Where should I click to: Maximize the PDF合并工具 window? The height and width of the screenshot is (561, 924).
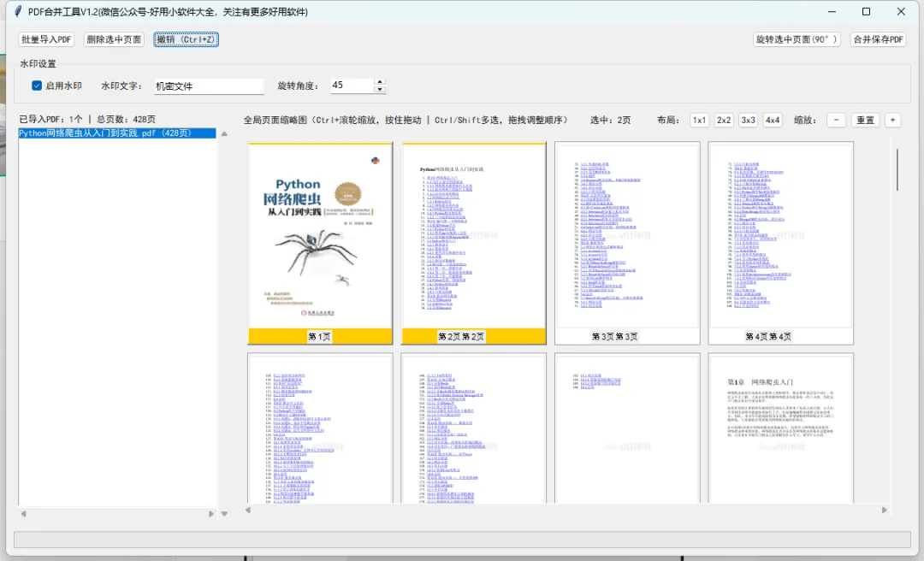click(866, 11)
